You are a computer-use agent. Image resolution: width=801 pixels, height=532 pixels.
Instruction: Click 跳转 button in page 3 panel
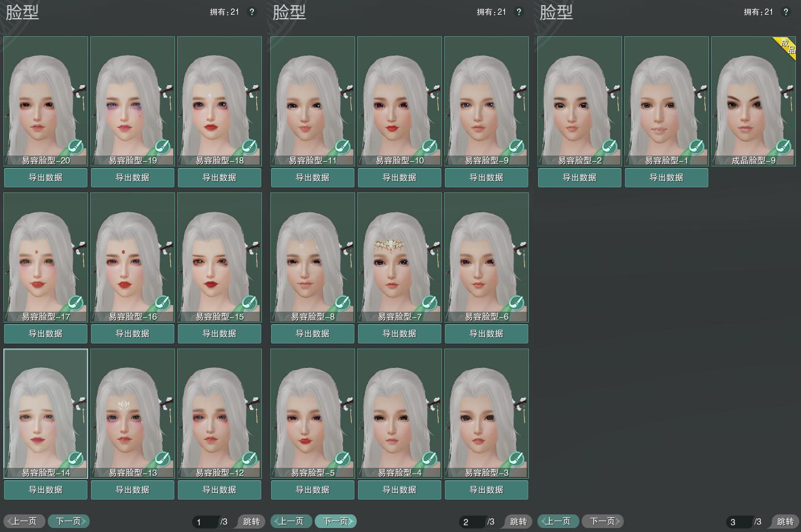(x=785, y=522)
